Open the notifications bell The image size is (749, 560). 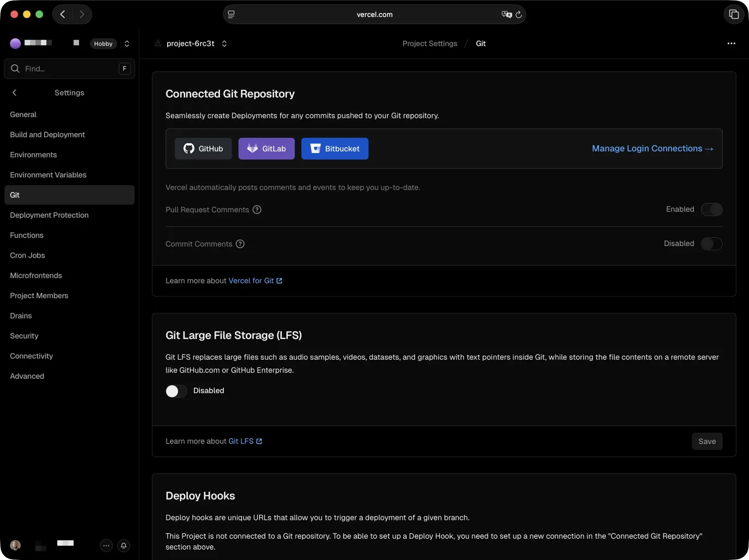pyautogui.click(x=124, y=545)
